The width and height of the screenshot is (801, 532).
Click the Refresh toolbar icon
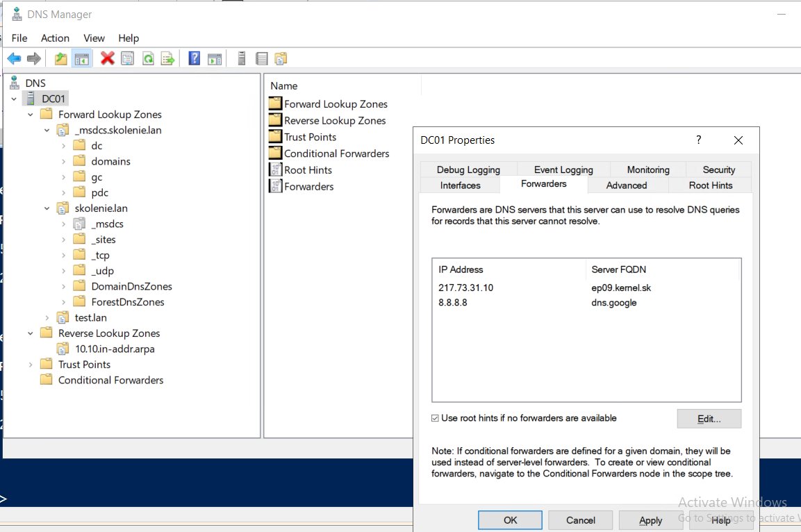pos(148,59)
